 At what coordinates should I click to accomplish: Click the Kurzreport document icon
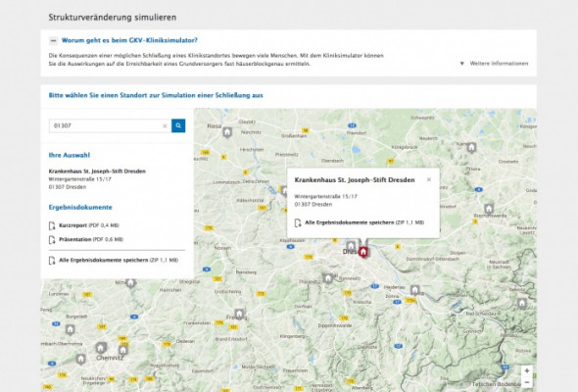click(x=52, y=225)
